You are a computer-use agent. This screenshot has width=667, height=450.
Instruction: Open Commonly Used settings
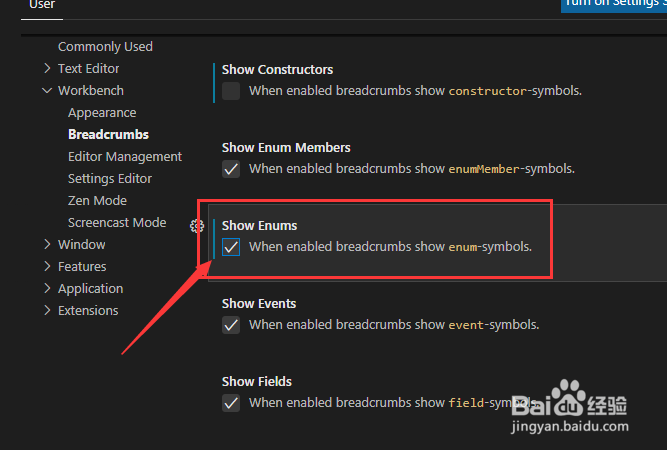tap(105, 47)
